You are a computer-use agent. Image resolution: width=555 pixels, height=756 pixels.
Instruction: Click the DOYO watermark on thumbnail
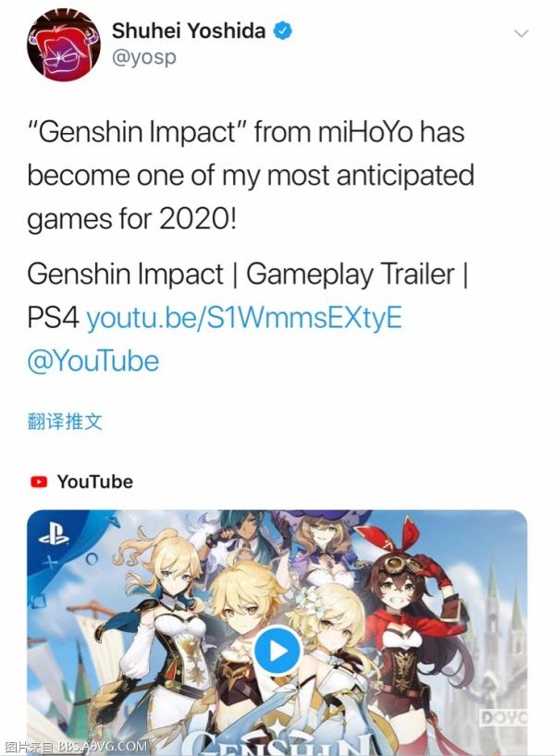click(503, 718)
